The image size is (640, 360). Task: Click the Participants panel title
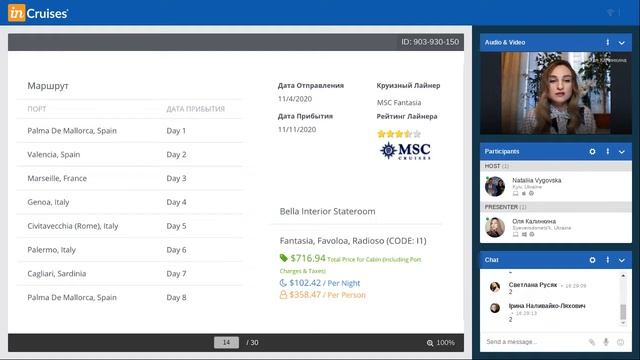pos(502,151)
